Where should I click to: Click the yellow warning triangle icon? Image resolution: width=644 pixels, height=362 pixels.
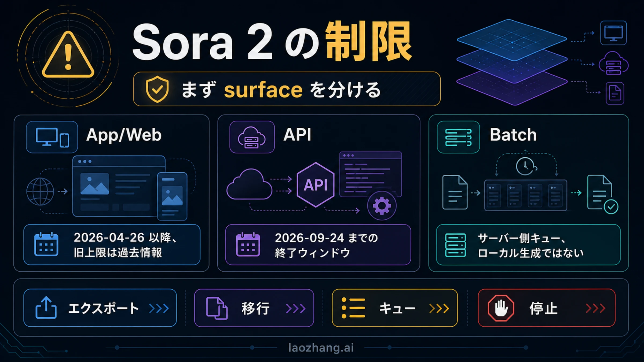click(68, 55)
